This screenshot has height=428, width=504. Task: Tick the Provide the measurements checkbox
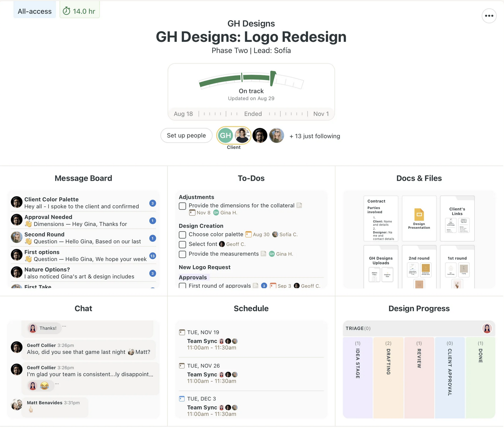pos(183,254)
